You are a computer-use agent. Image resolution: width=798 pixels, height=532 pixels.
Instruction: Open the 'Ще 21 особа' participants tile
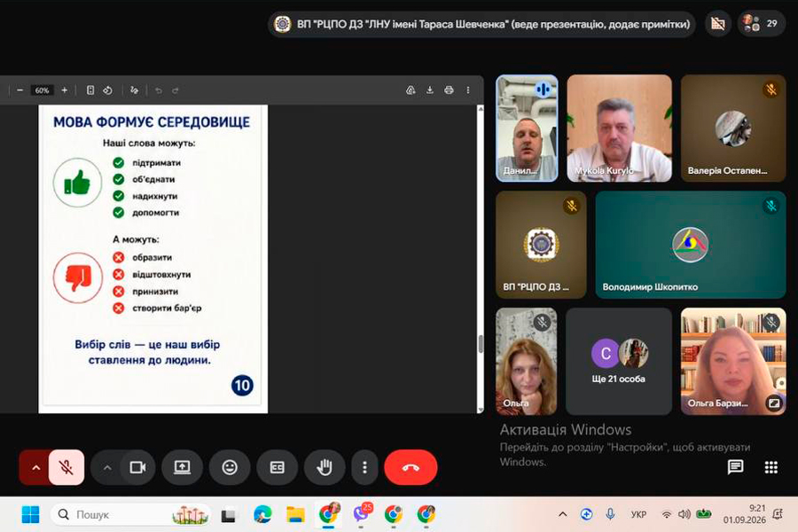(618, 361)
